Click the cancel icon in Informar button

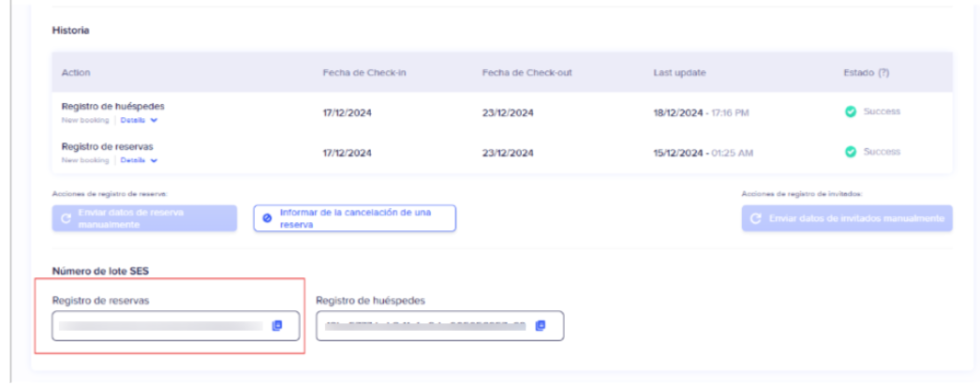tap(268, 219)
